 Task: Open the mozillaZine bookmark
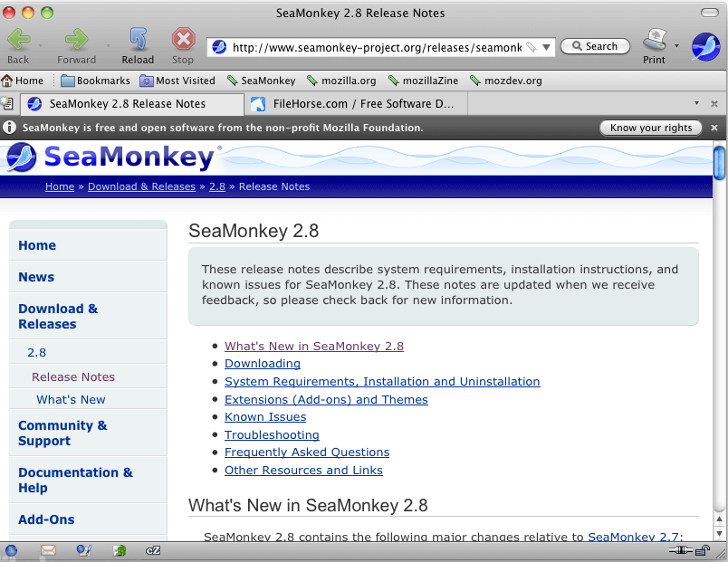pyautogui.click(x=423, y=81)
